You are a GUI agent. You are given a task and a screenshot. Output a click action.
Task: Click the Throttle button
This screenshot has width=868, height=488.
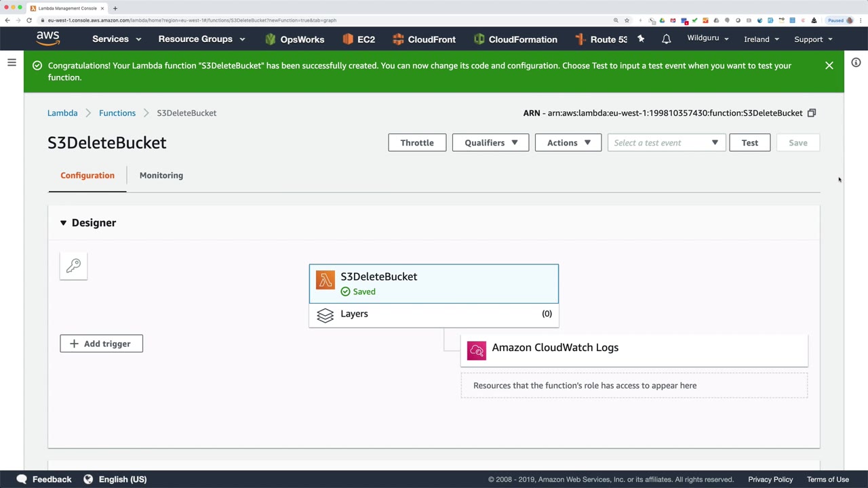417,143
